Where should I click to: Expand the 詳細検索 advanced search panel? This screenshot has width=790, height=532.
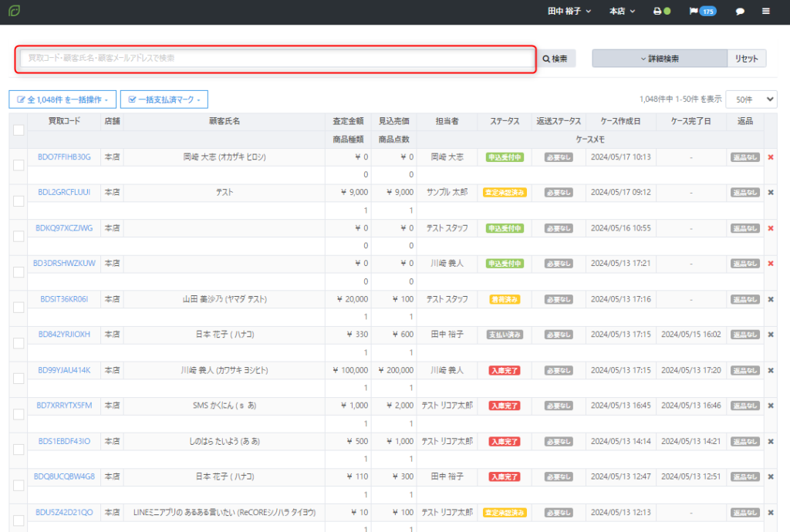[660, 59]
